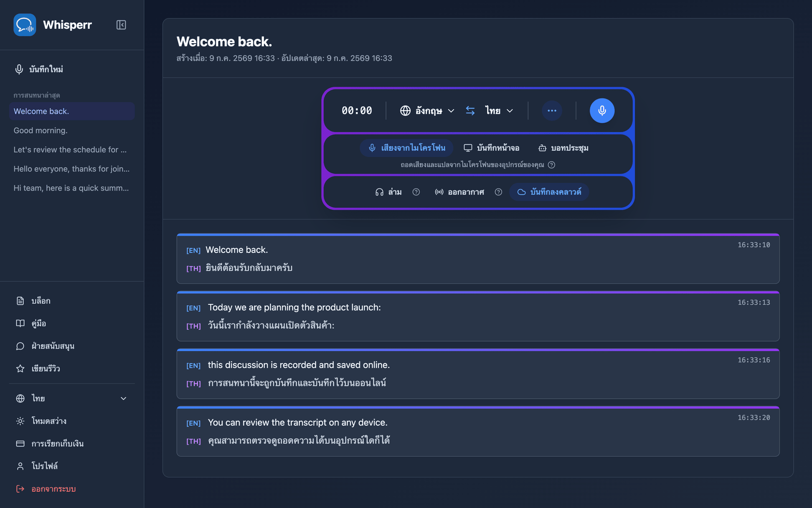The height and width of the screenshot is (508, 812).
Task: Click the page title 'Welcome back.'
Action: click(x=224, y=42)
